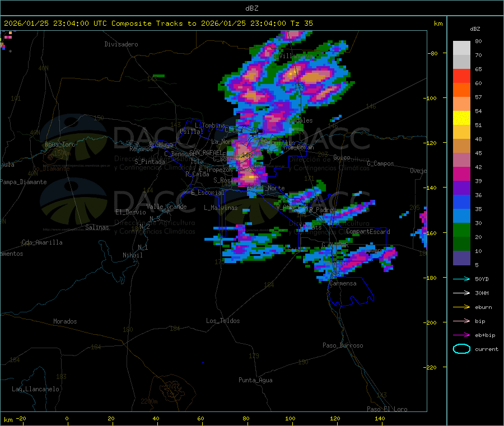Image resolution: width=504 pixels, height=426 pixels.
Task: Click the 100 tick on bottom axis
Action: coord(290,419)
